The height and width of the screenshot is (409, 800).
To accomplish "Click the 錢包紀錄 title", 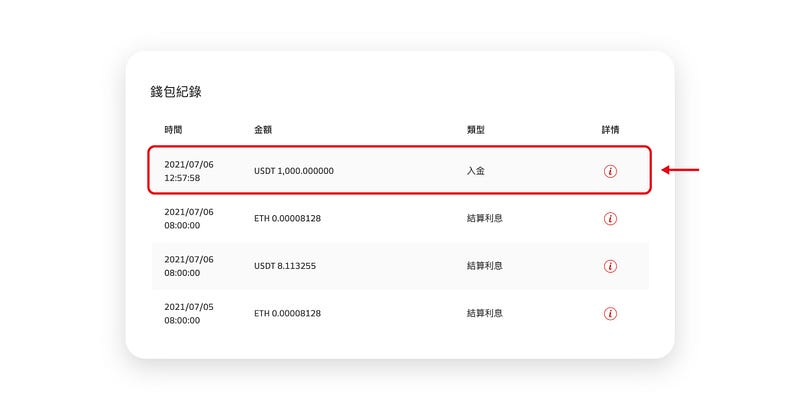I will 176,92.
